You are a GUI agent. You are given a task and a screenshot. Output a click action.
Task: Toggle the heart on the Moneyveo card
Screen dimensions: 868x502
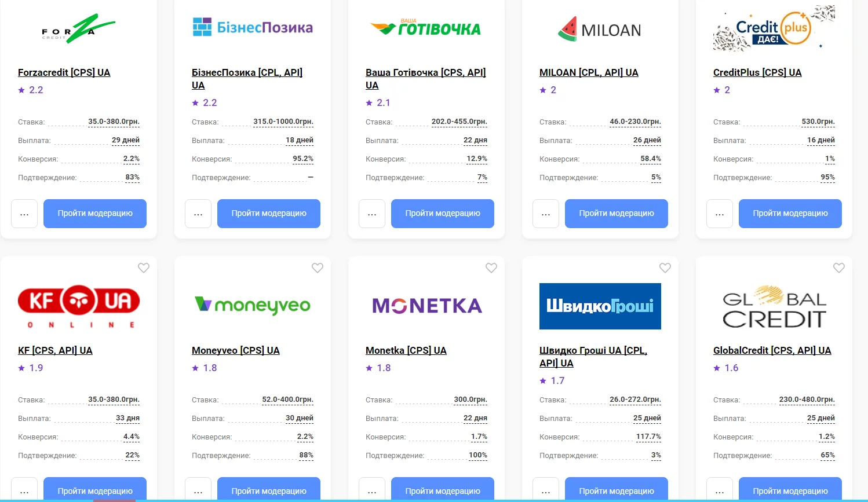318,268
